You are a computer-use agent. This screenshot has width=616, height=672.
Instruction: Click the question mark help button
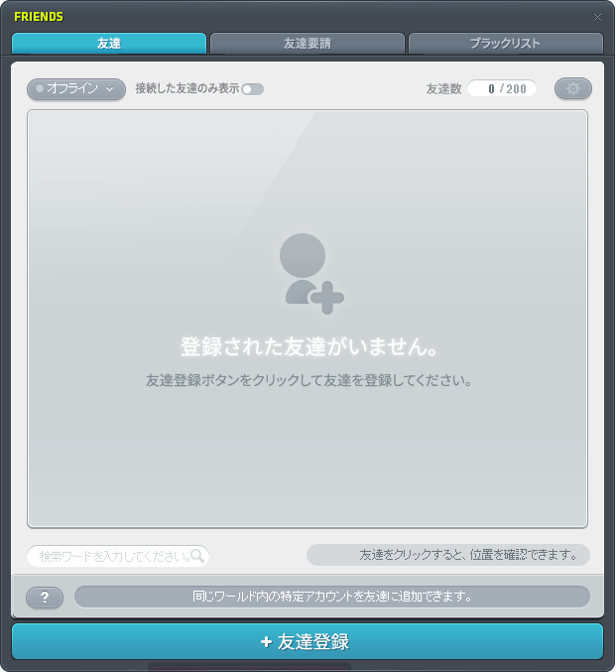tap(44, 598)
